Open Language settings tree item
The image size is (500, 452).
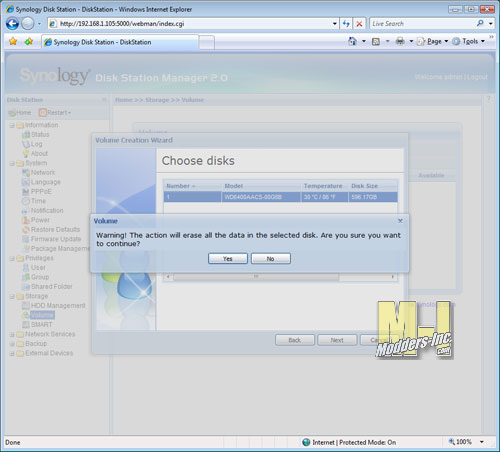(x=41, y=182)
